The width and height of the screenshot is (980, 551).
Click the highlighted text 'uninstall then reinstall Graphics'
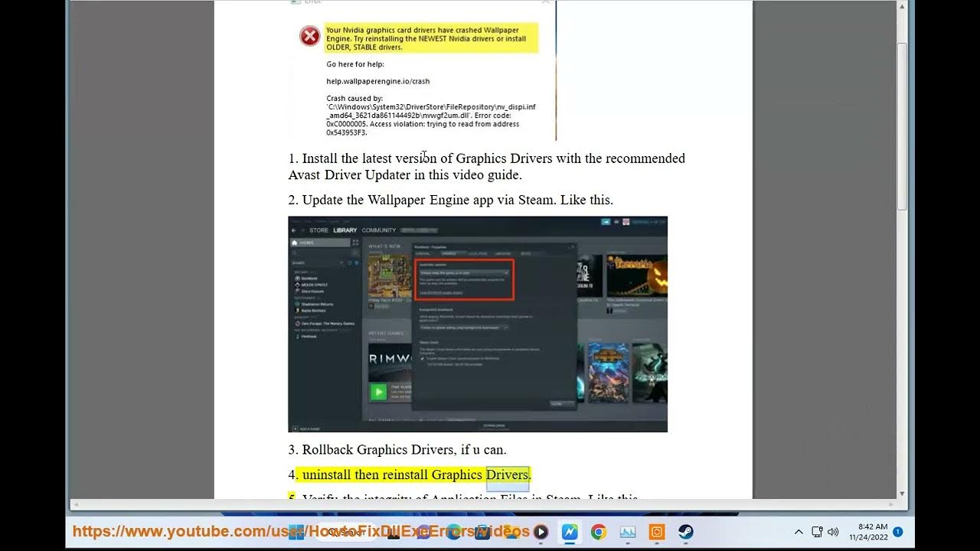tap(392, 474)
